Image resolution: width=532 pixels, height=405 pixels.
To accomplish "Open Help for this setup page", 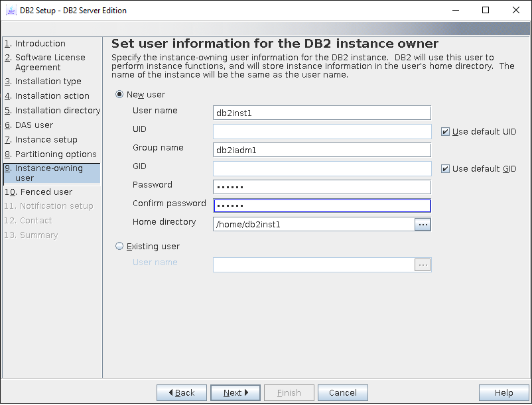I will (x=503, y=393).
